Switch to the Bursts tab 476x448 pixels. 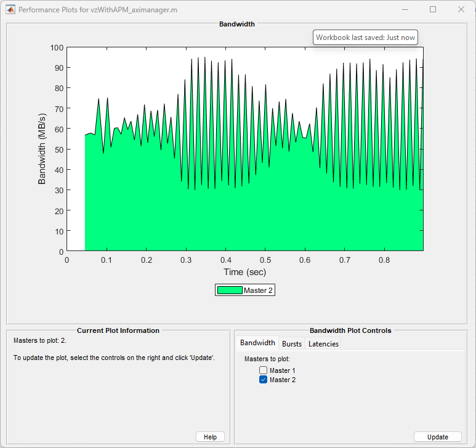click(x=291, y=344)
